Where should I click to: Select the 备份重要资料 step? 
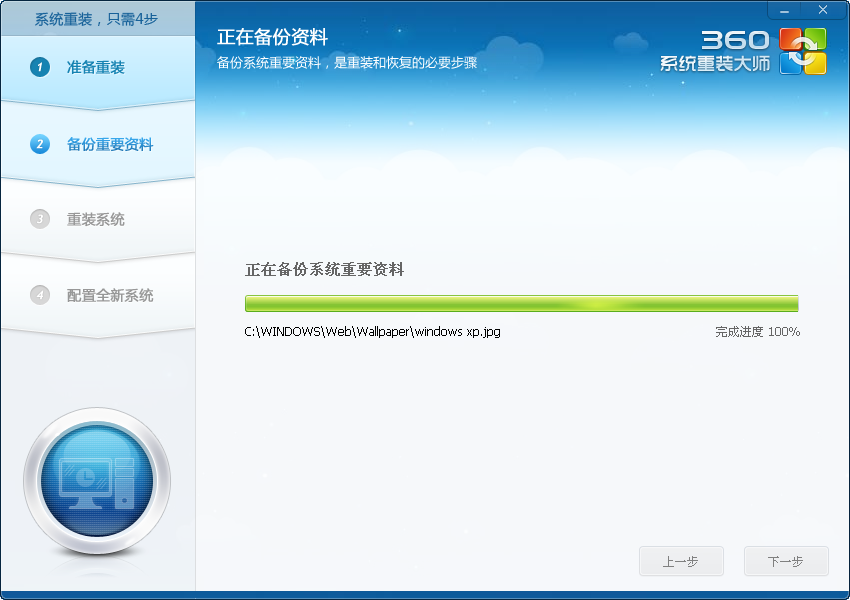pyautogui.click(x=110, y=145)
